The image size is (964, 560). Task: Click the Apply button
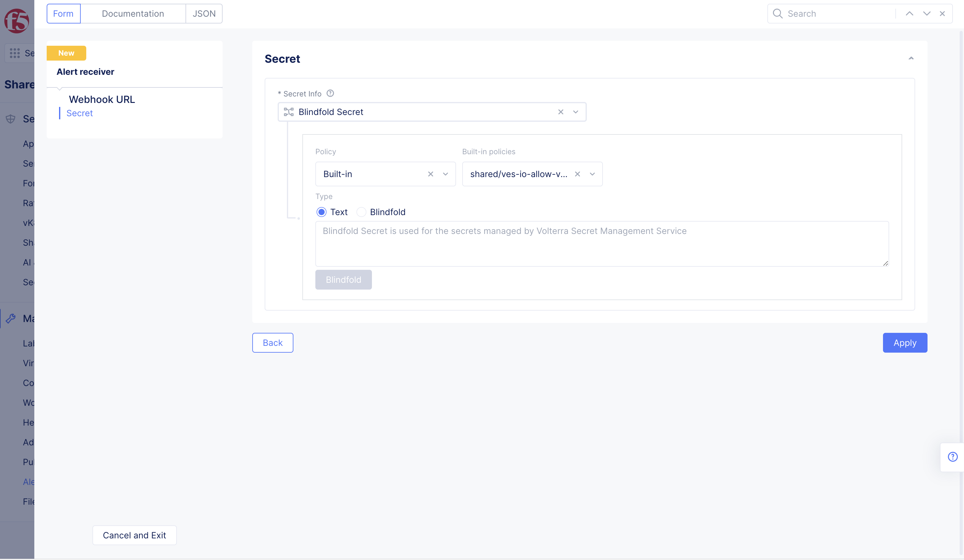pos(905,342)
